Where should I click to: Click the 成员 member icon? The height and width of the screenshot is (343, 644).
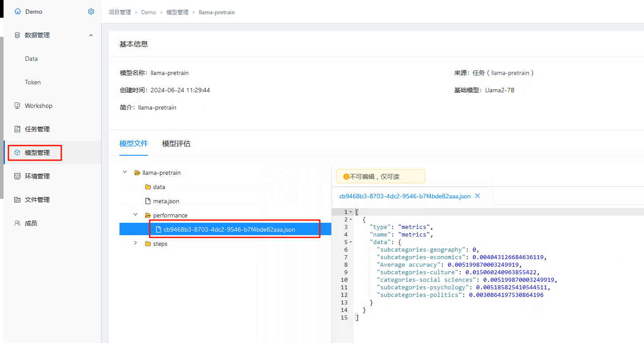coord(17,223)
